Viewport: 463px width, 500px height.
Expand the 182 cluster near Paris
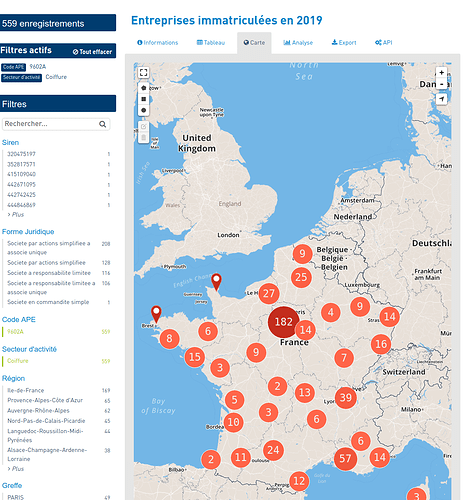click(283, 322)
